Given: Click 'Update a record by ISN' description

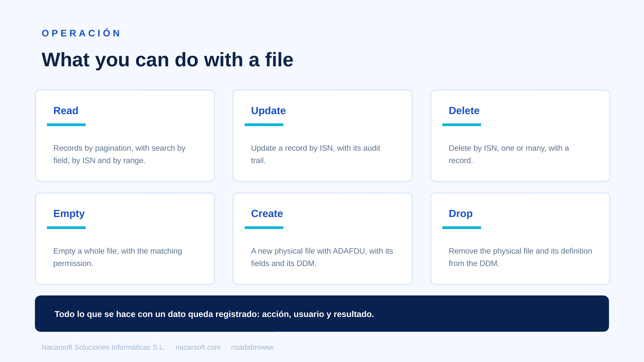Looking at the screenshot, I should (315, 154).
